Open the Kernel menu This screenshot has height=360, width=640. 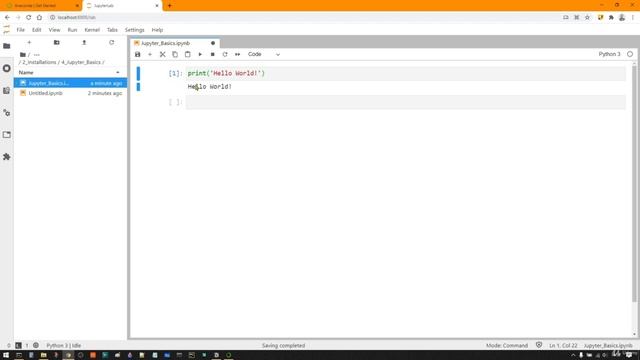pyautogui.click(x=92, y=30)
